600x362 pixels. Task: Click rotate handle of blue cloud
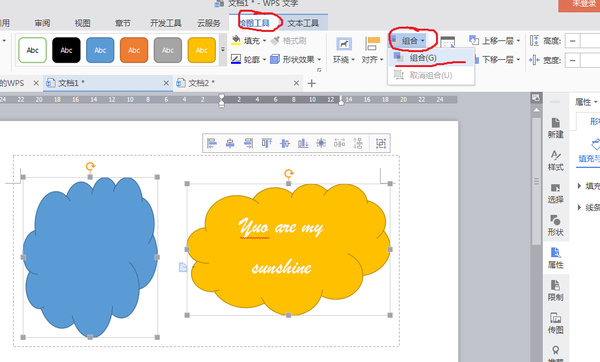[90, 166]
